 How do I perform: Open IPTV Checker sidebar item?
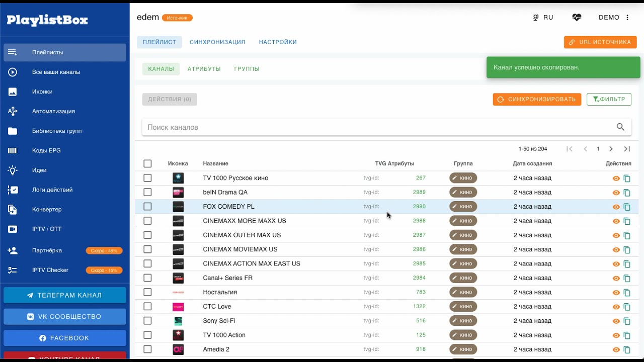pos(65,270)
